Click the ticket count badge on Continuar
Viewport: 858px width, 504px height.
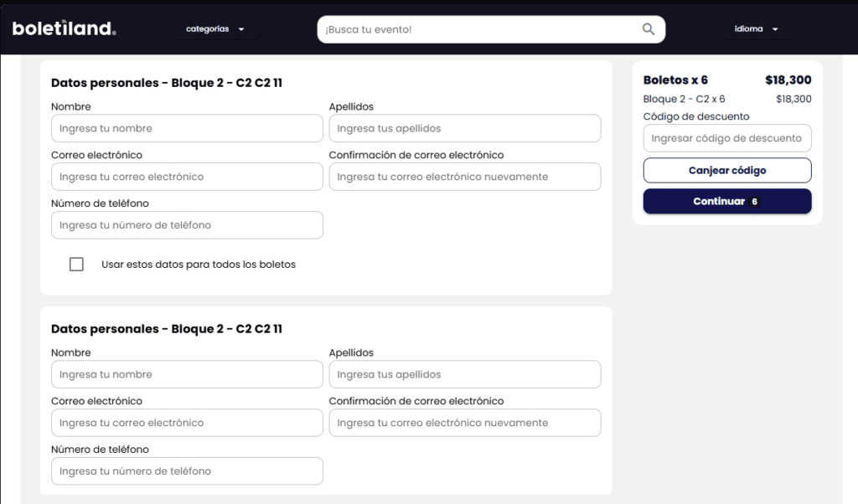click(754, 202)
